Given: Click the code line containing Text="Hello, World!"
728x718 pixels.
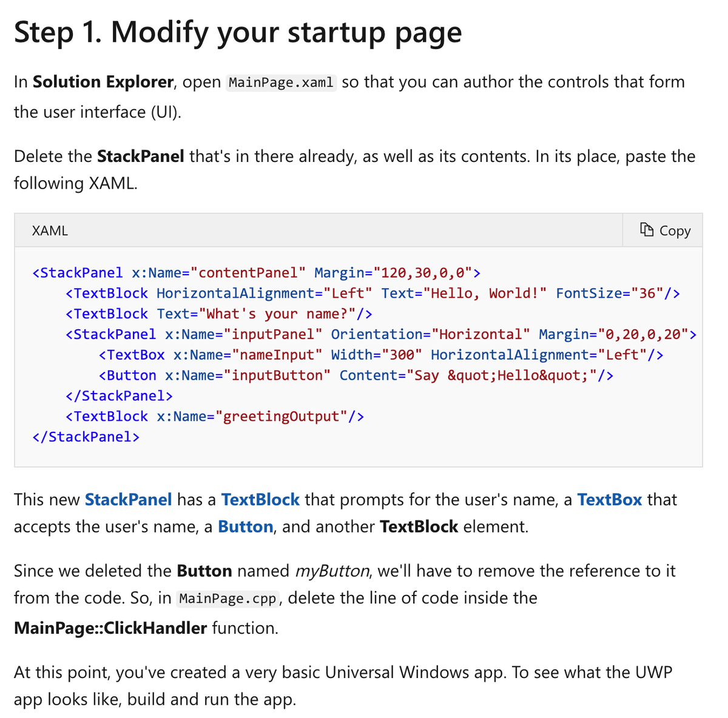Looking at the screenshot, I should (x=373, y=294).
